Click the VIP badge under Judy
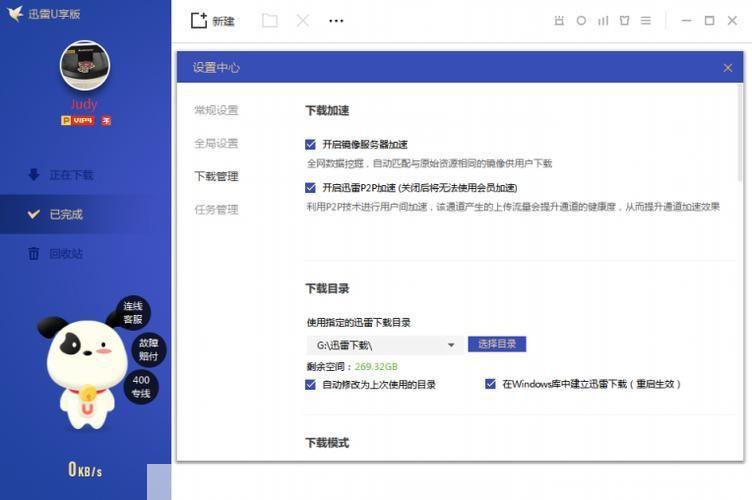 (78, 120)
